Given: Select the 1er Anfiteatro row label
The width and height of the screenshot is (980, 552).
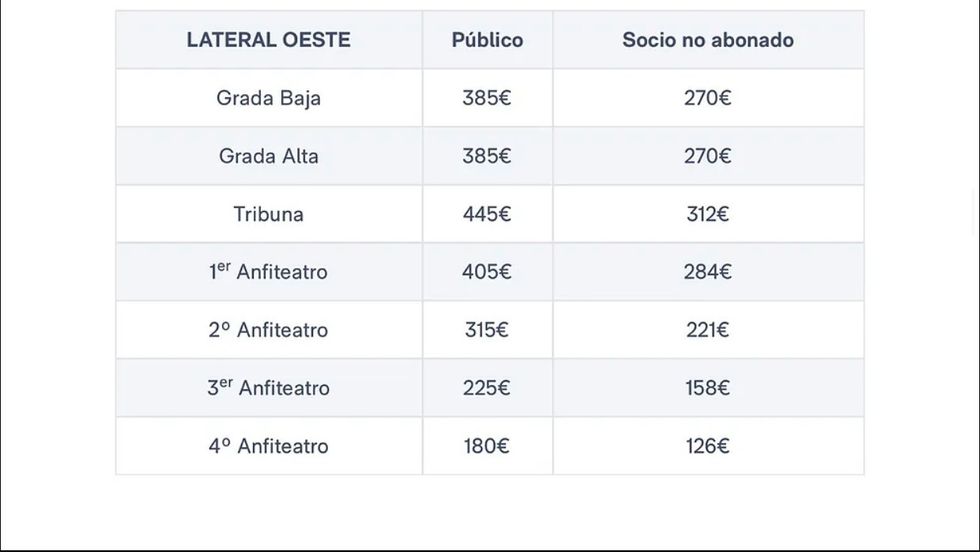Looking at the screenshot, I should [268, 272].
